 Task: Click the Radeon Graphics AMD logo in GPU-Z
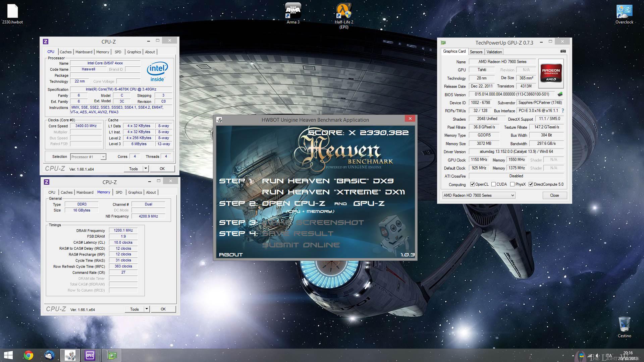point(551,73)
